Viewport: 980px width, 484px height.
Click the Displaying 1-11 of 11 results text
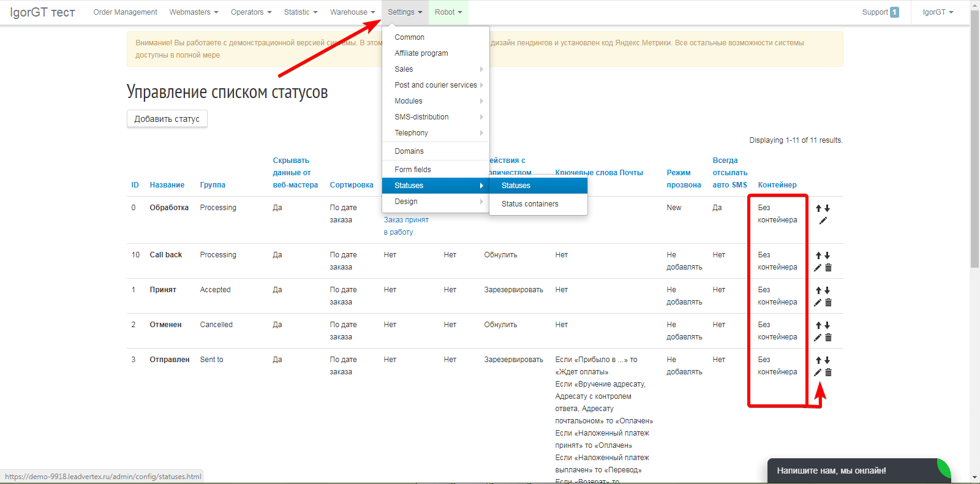pyautogui.click(x=796, y=140)
